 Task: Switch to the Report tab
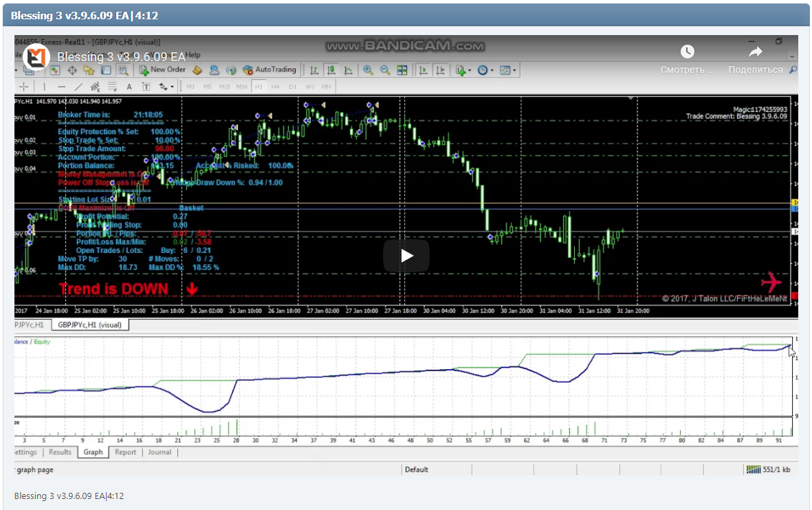coord(125,452)
